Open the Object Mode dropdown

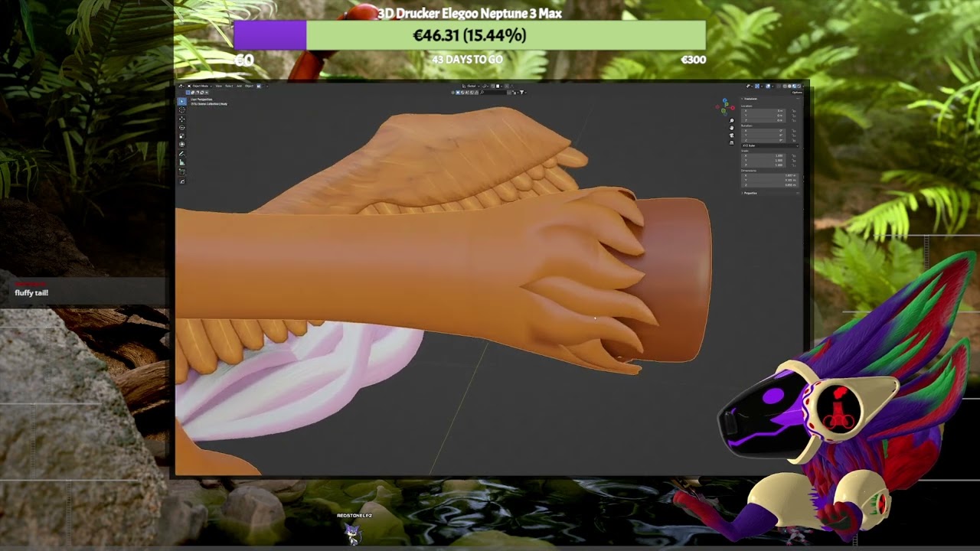[x=200, y=86]
